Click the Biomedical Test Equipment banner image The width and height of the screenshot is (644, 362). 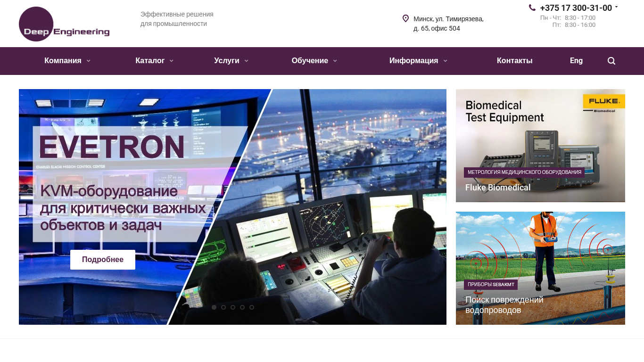click(540, 146)
